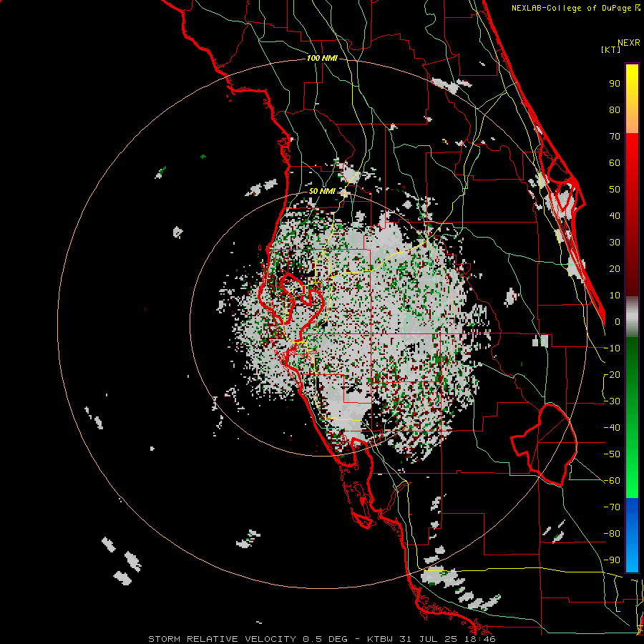Click the 20 value on the velocity scale
Image resolution: width=644 pixels, height=644 pixels.
pyautogui.click(x=615, y=269)
